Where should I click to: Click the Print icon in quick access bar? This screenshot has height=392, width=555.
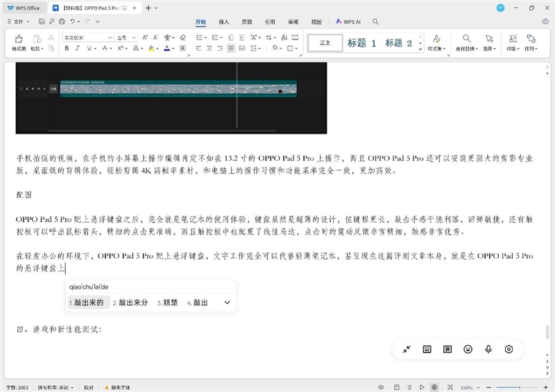coord(62,22)
